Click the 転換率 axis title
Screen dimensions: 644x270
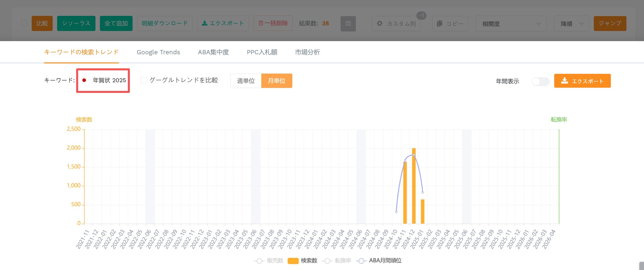click(x=559, y=120)
